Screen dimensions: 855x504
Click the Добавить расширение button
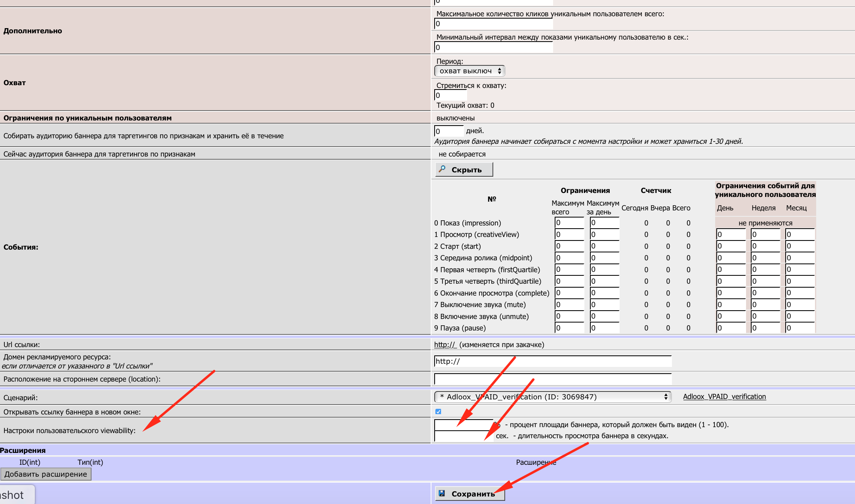coord(46,474)
